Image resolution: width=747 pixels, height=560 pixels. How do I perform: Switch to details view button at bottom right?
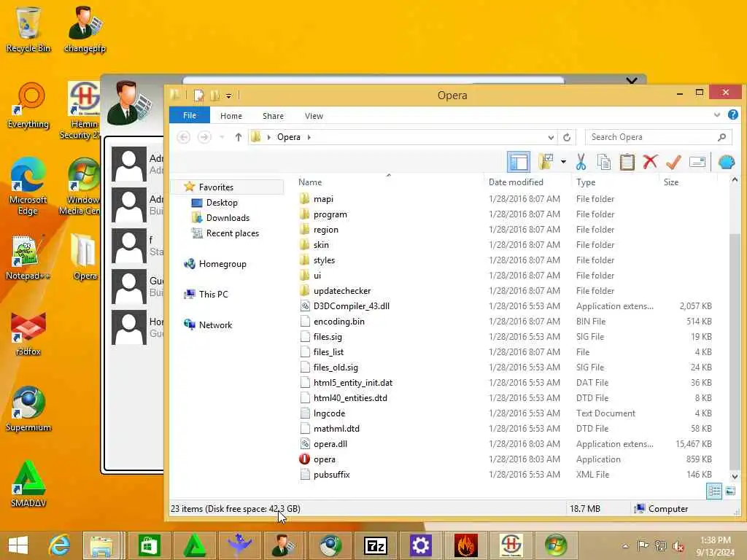(713, 491)
